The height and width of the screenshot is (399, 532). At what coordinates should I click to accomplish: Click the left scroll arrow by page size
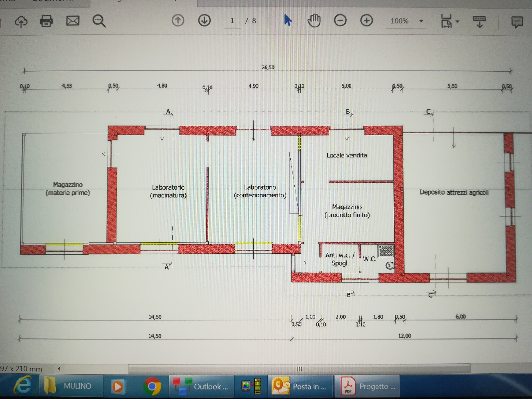point(59,369)
